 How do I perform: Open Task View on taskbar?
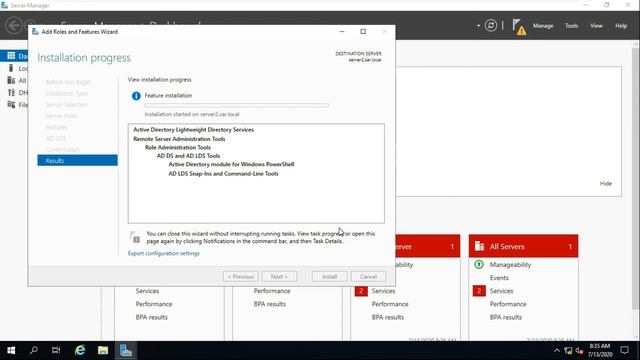[56, 350]
